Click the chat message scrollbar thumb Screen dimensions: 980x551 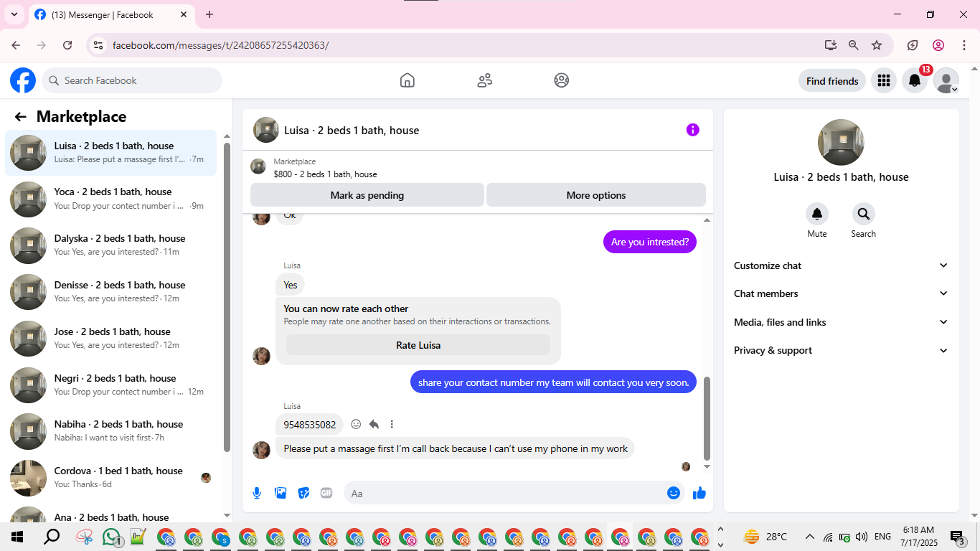pyautogui.click(x=707, y=418)
